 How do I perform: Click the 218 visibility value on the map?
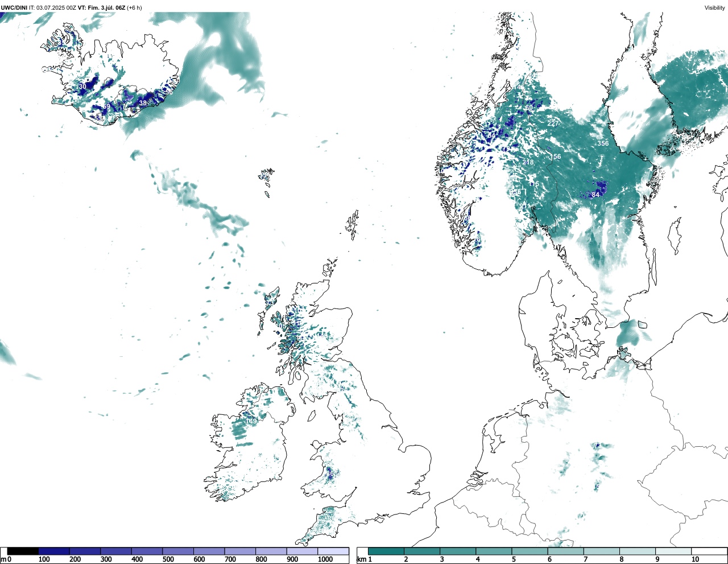click(528, 162)
